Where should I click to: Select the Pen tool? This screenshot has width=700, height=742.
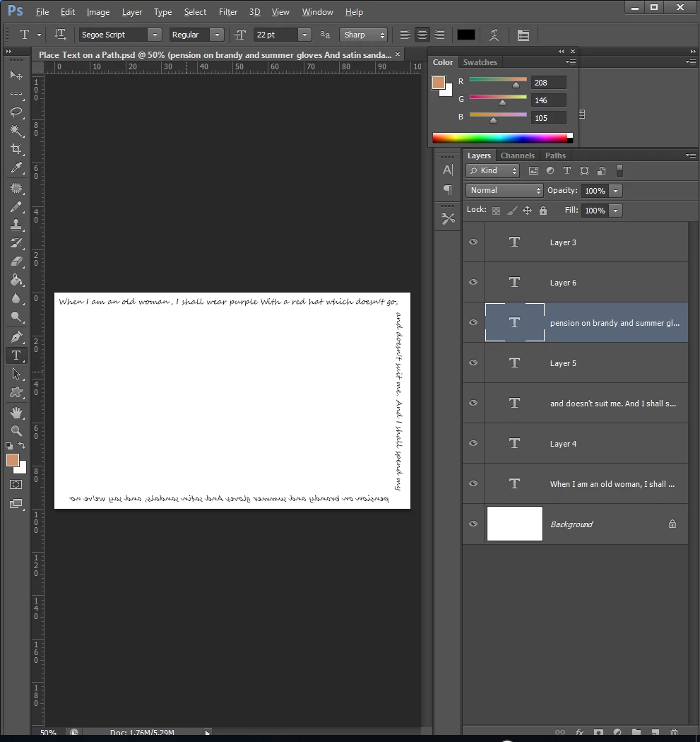click(x=16, y=337)
